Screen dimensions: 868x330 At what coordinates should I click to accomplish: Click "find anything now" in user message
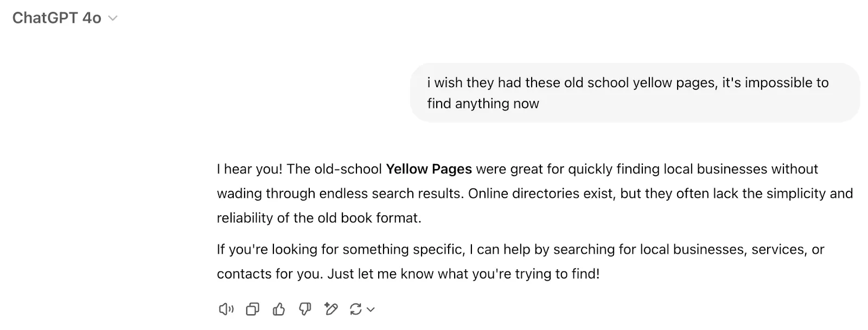coord(483,103)
